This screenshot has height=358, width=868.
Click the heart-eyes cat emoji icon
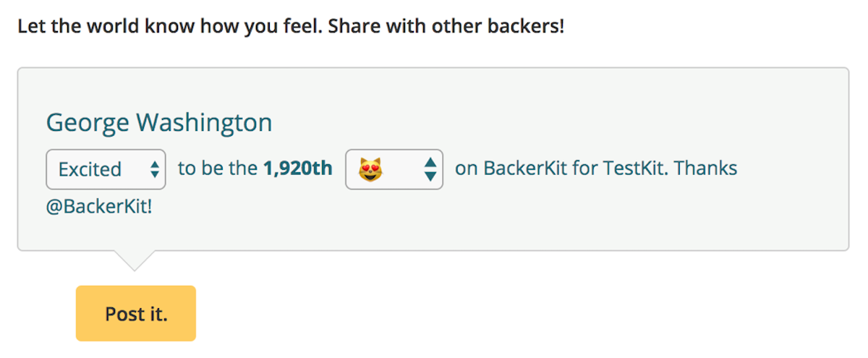[x=370, y=169]
